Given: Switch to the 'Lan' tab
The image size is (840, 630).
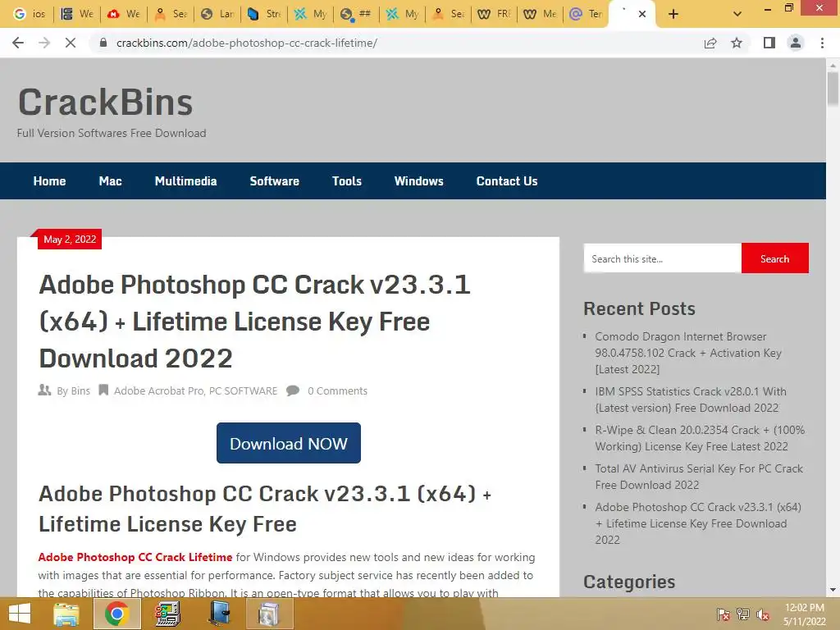Looking at the screenshot, I should 217,14.
